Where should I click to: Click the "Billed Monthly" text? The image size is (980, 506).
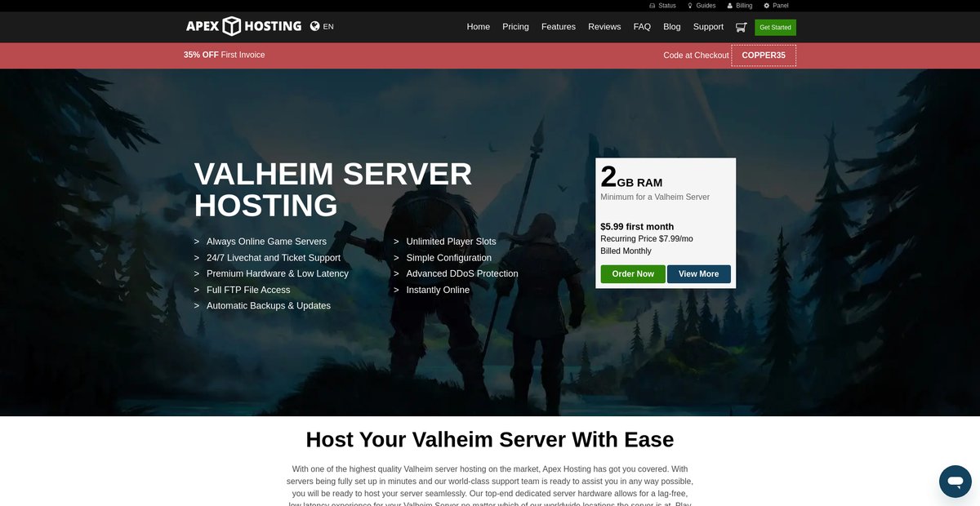626,251
